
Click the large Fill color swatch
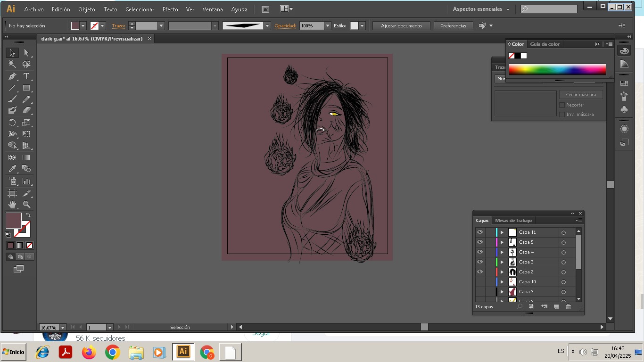pos(14,221)
